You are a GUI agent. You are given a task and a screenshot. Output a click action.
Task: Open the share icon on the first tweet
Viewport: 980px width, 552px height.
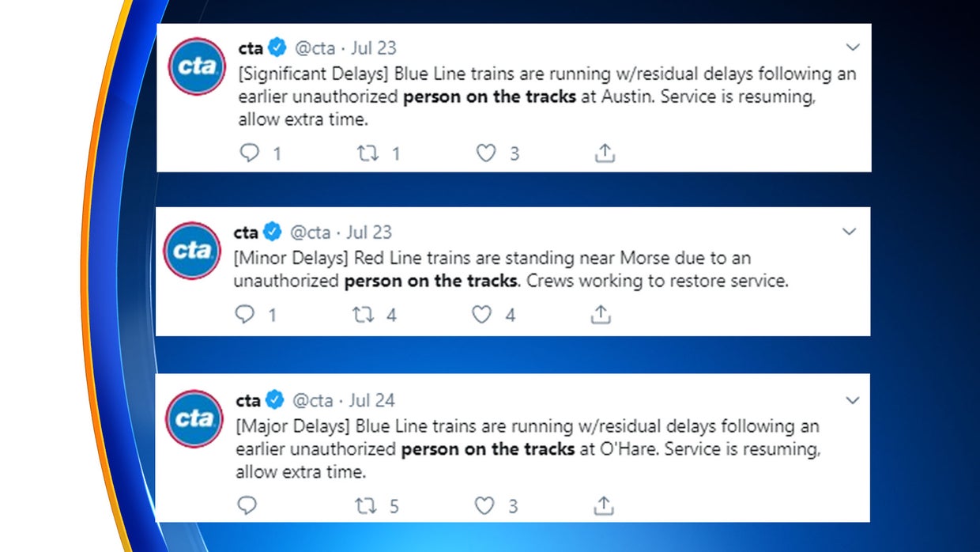click(605, 152)
